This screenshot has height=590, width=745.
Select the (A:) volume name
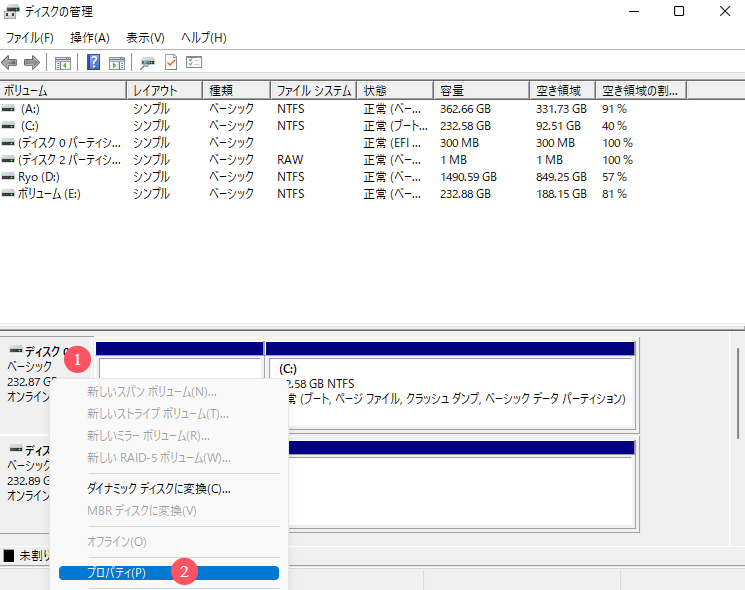click(x=30, y=109)
